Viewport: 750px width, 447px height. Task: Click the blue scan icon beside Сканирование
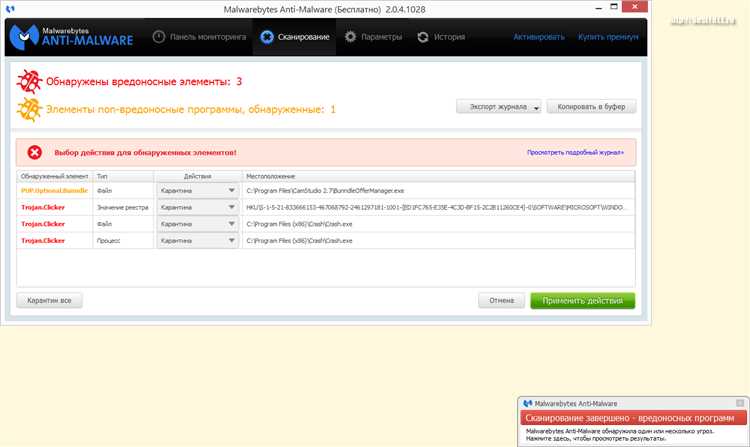point(267,37)
